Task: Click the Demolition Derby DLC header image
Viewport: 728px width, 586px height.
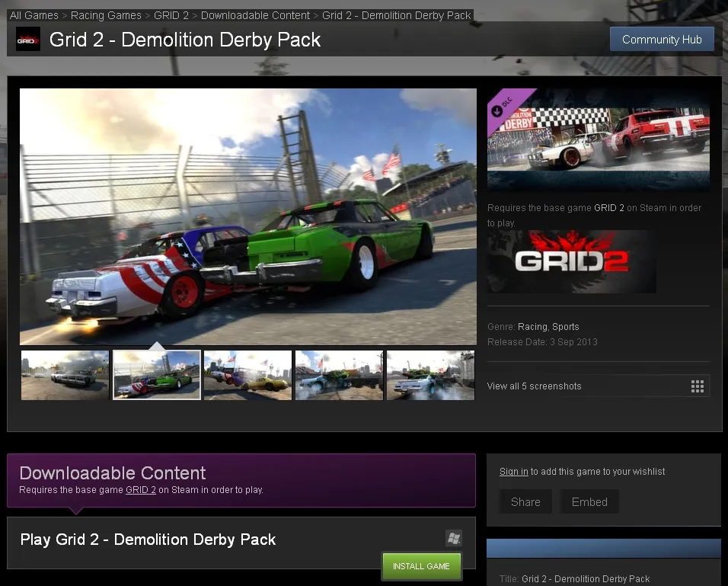Action: pos(599,140)
